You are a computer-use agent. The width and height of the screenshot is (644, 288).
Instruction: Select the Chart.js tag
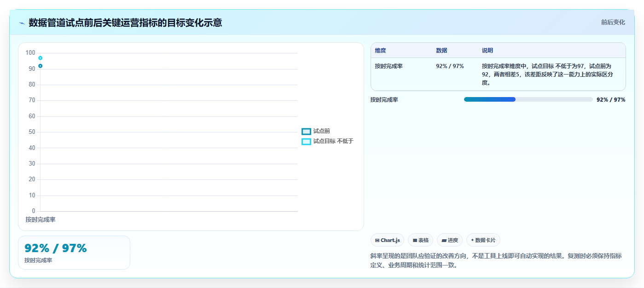(x=387, y=240)
